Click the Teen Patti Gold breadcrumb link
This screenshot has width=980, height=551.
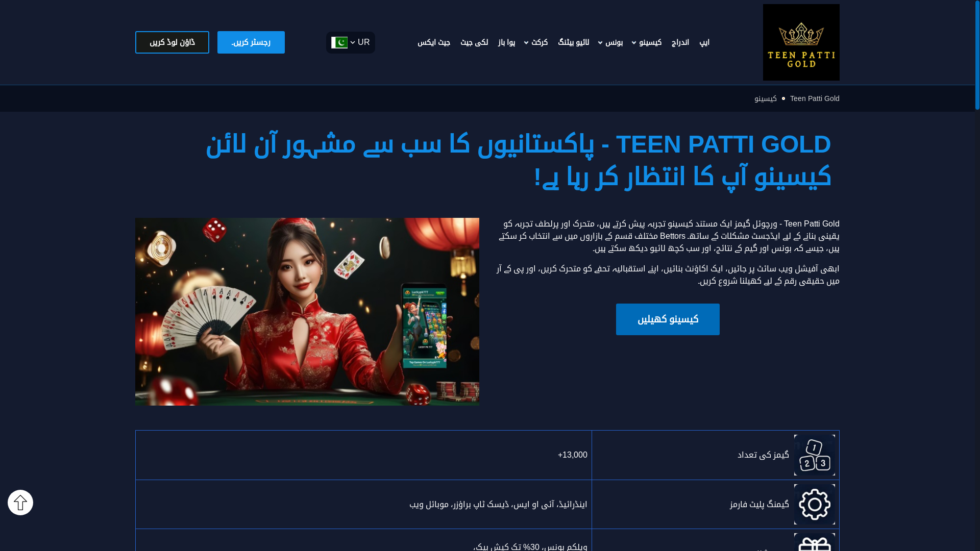815,98
